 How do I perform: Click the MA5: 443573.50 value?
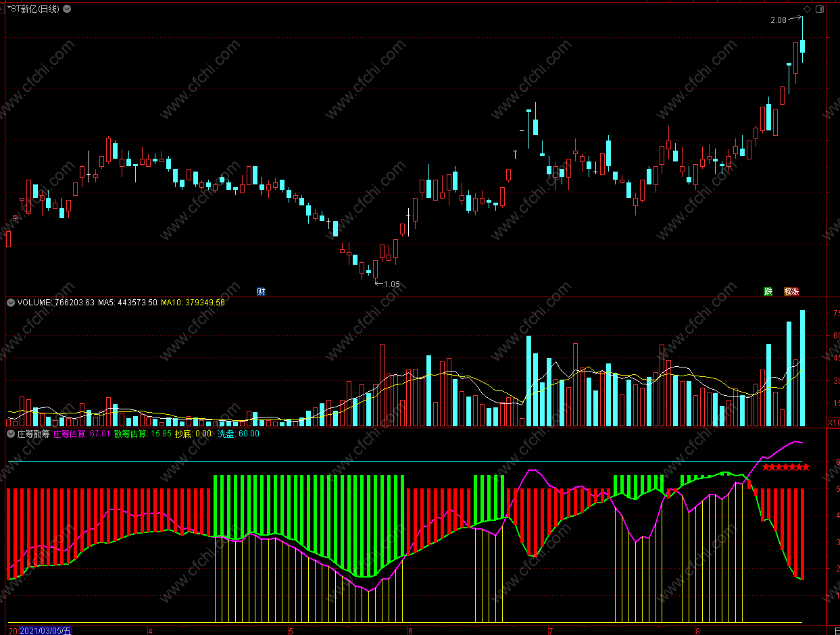click(x=128, y=303)
